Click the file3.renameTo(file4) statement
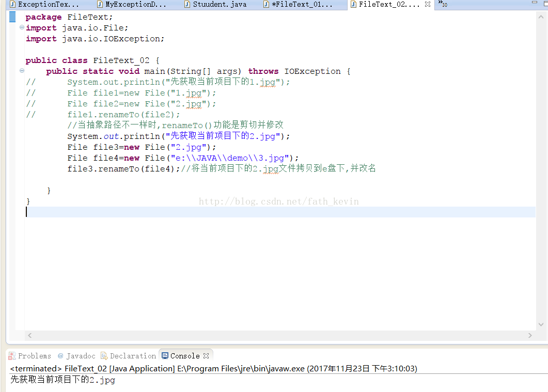 (124, 168)
